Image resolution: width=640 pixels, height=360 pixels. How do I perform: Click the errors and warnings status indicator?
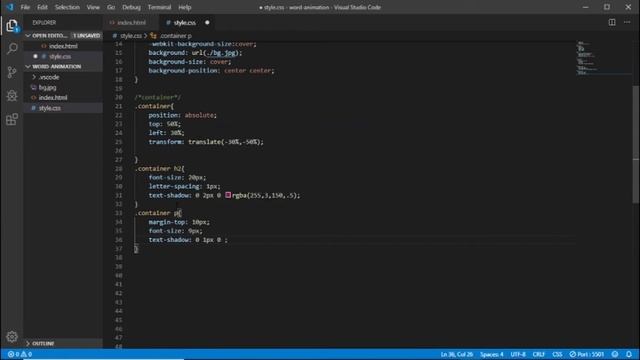[20, 354]
